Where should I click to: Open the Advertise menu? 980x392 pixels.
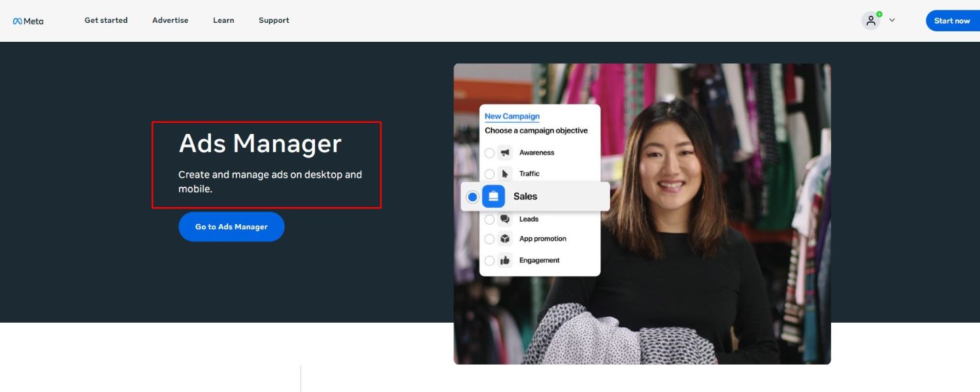coord(170,20)
